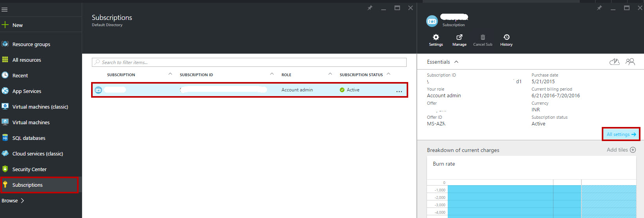Screen dimensions: 644x218
Task: Click the Default Directory subtitle
Action: click(x=107, y=25)
